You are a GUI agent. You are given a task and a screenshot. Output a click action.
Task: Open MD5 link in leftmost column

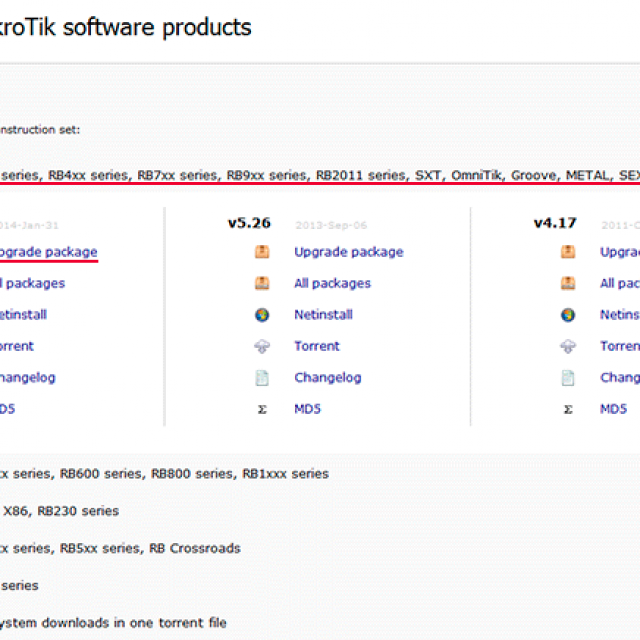(7, 409)
